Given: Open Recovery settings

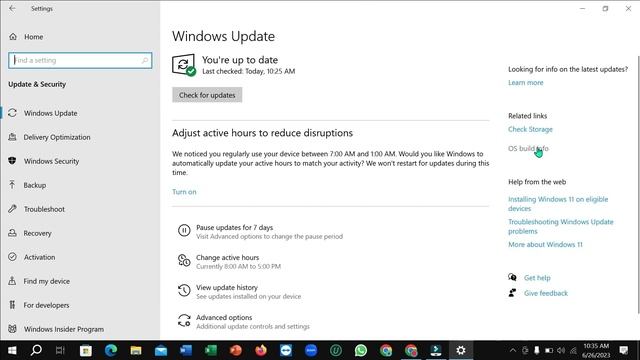Looking at the screenshot, I should 37,233.
